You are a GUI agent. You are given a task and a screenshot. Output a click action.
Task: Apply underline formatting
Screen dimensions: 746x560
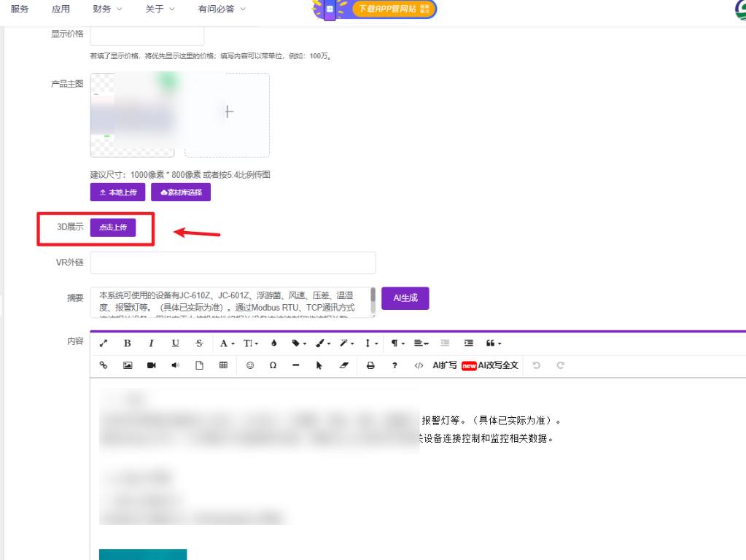pos(175,343)
